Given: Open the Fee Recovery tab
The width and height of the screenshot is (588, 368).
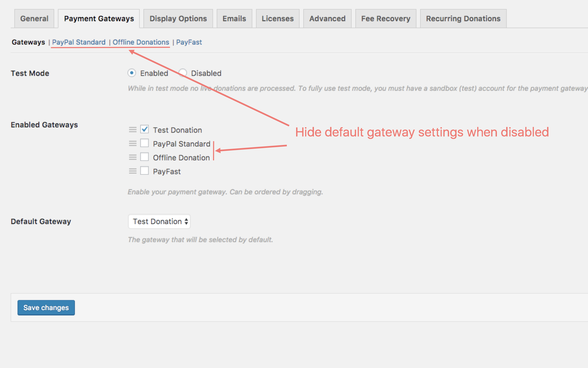Looking at the screenshot, I should point(385,18).
